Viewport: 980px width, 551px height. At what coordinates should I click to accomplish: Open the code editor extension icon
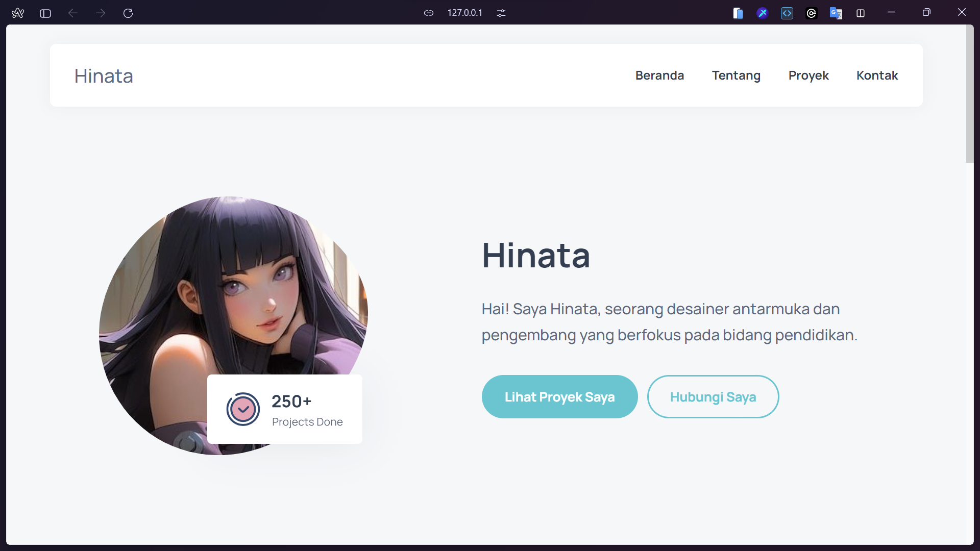point(787,13)
